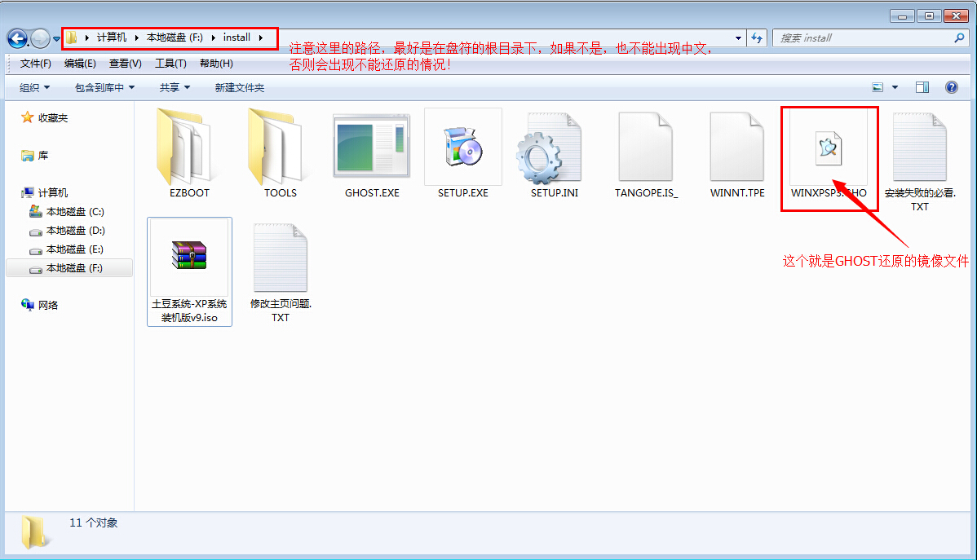Toggle the preview pane button
The width and height of the screenshot is (977, 560).
click(x=922, y=87)
